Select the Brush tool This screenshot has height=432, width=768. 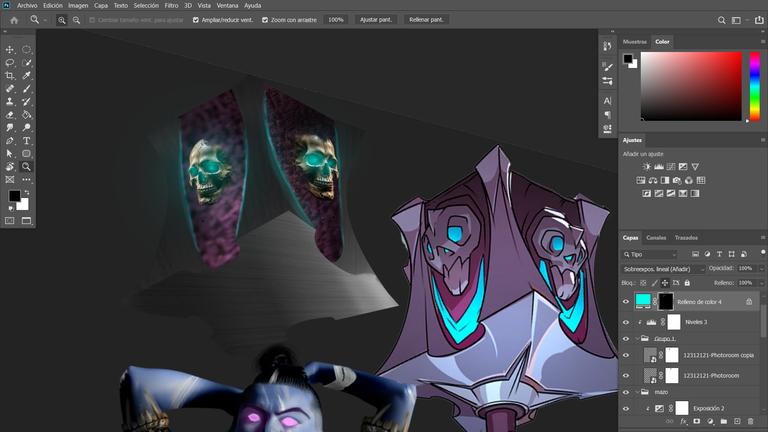tap(26, 89)
